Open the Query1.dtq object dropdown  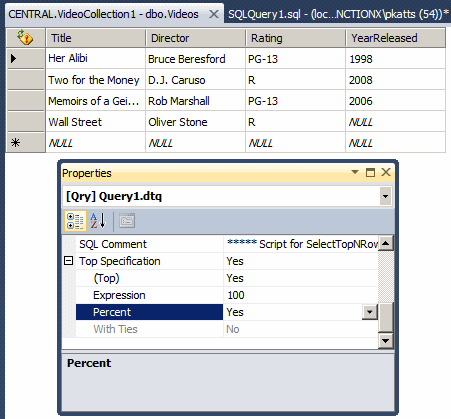[x=385, y=196]
